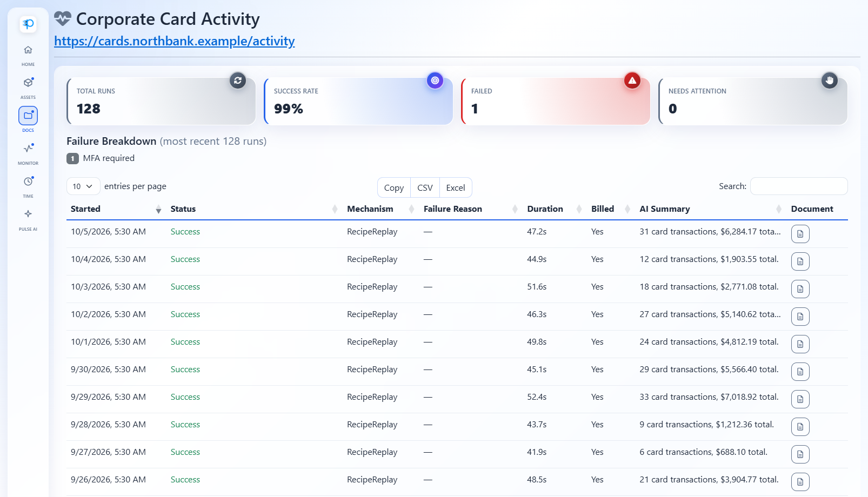
Task: Open Assets section in sidebar
Action: [x=28, y=88]
